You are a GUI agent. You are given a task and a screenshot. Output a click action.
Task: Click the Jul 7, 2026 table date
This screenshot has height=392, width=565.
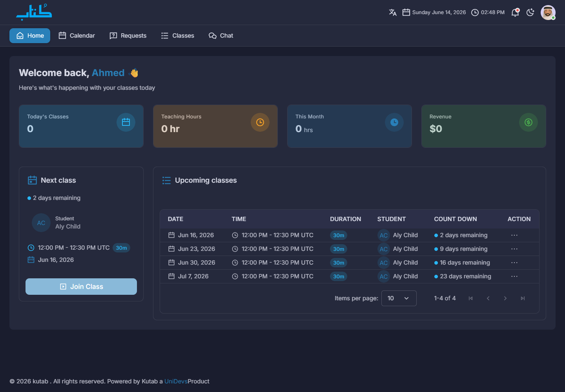click(x=193, y=276)
